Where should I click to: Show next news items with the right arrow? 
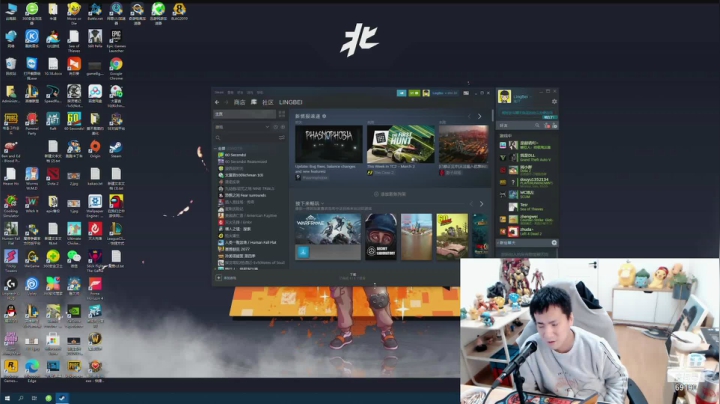coord(479,117)
